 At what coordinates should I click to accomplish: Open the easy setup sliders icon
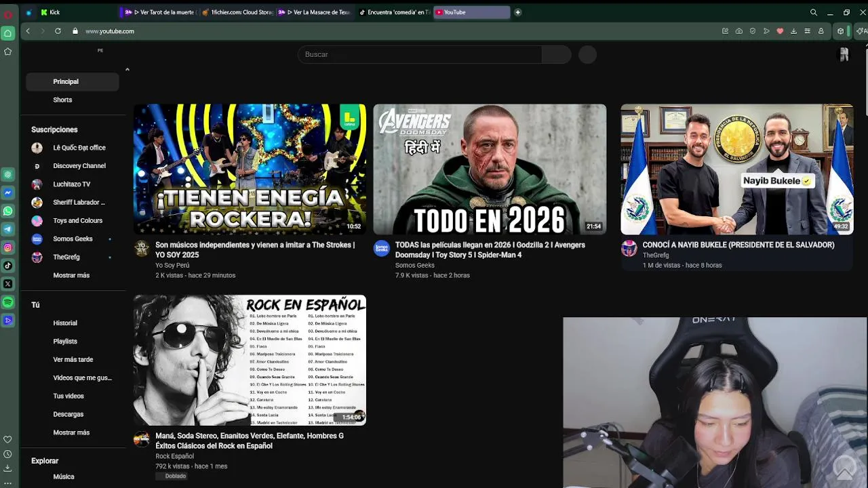[807, 31]
